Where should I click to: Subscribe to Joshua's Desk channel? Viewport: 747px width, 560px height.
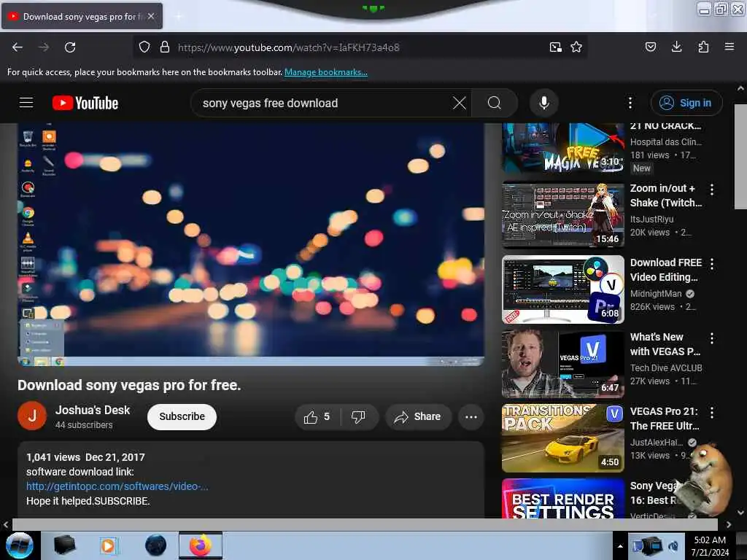(182, 417)
